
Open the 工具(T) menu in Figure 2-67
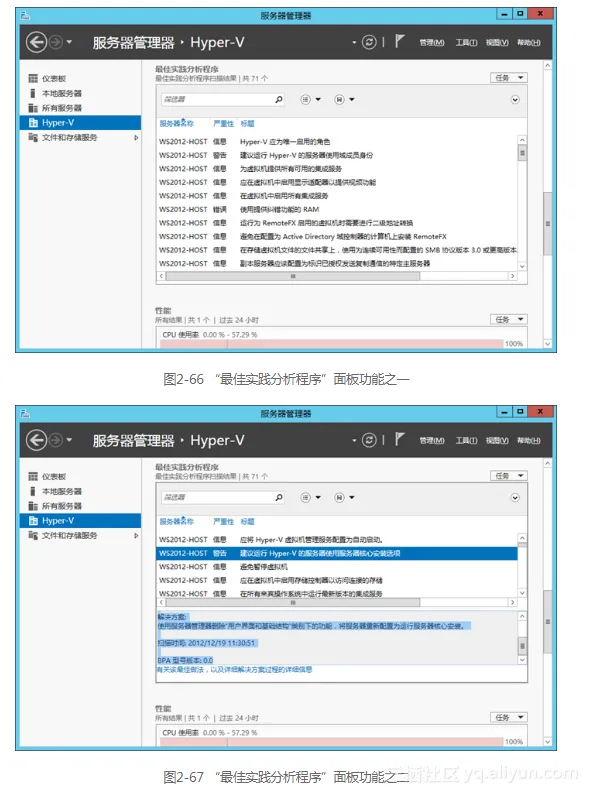coord(466,441)
